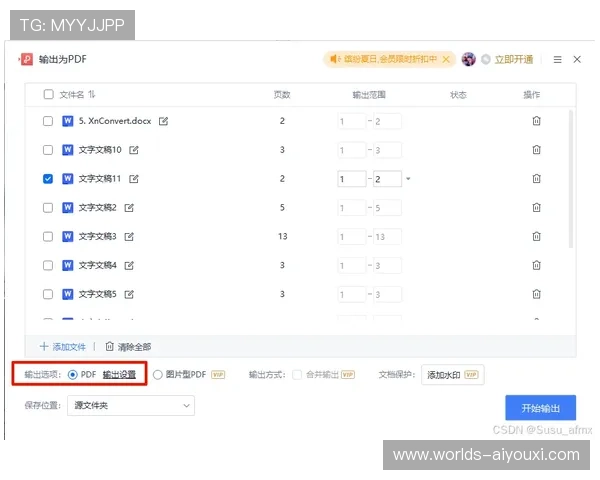Select the 图片型PDF radio option
Image resolution: width=600 pixels, height=480 pixels.
158,374
